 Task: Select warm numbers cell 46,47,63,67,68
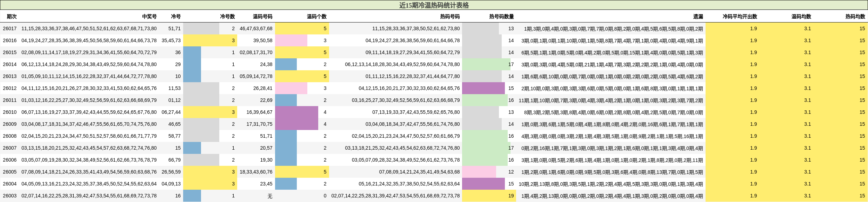pos(256,28)
